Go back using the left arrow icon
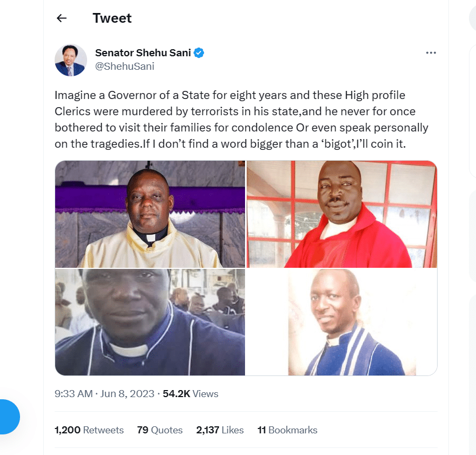 pos(62,18)
